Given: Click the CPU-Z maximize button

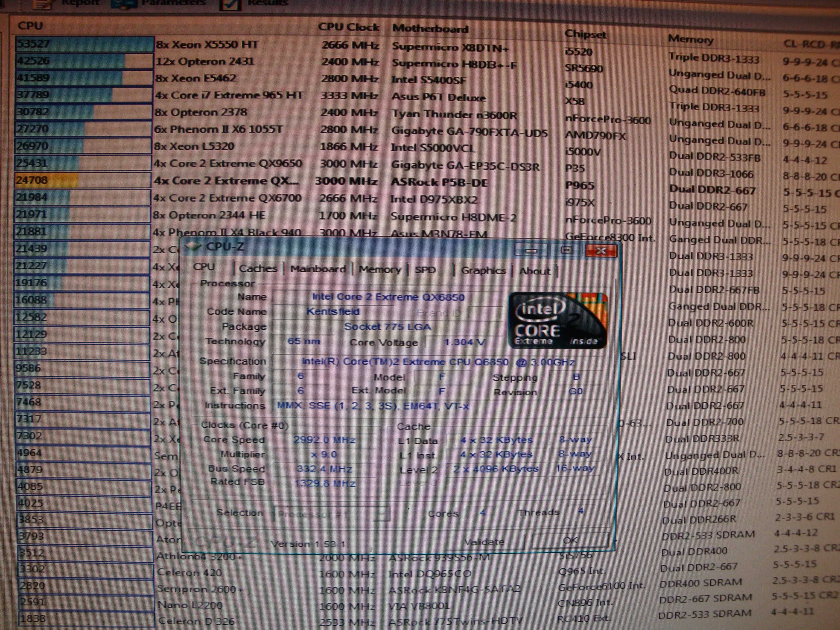Looking at the screenshot, I should click(x=566, y=250).
